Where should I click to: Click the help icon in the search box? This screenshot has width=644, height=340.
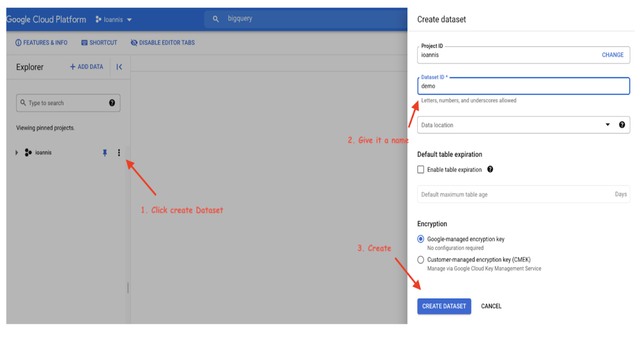click(112, 103)
